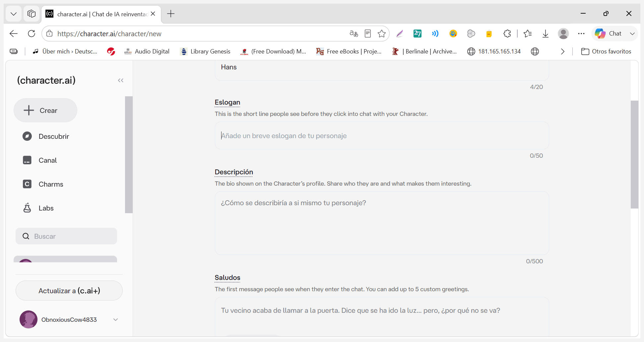Click the sidebar scrollbar thumb

(129, 154)
